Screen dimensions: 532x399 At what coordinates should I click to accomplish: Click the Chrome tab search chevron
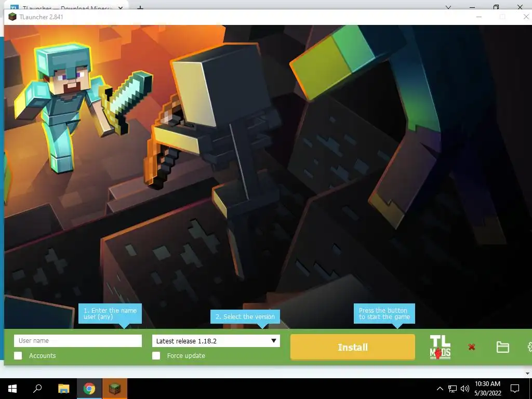point(448,7)
